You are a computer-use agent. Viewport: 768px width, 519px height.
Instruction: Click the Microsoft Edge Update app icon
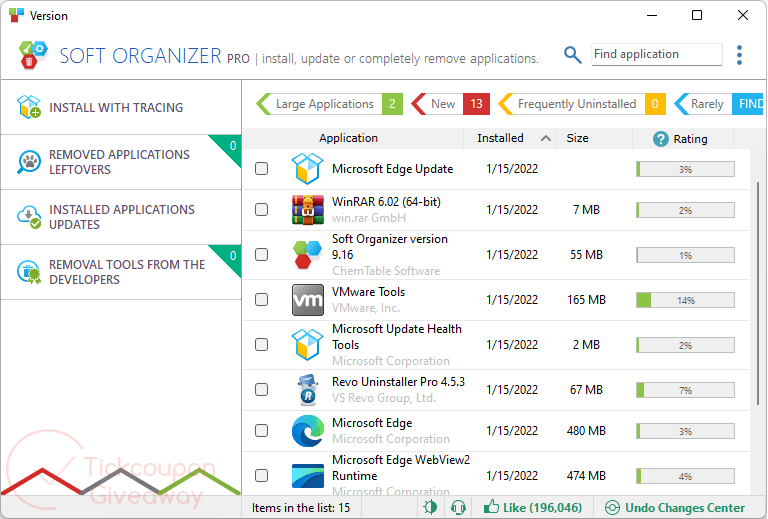pyautogui.click(x=307, y=168)
